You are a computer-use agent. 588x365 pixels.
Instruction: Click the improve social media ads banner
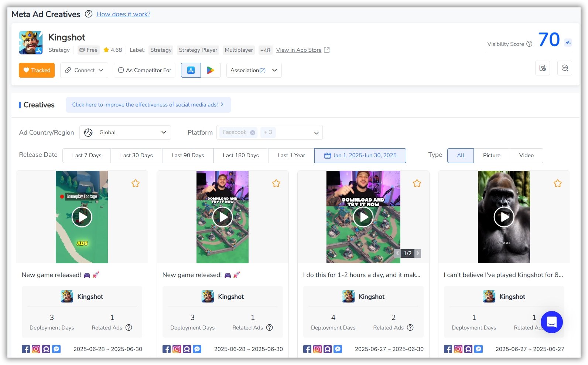click(148, 105)
